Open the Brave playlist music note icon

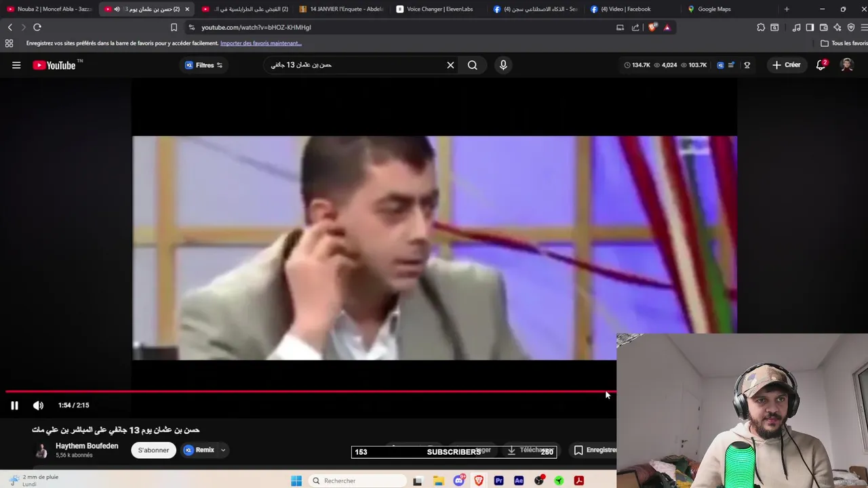pos(796,27)
